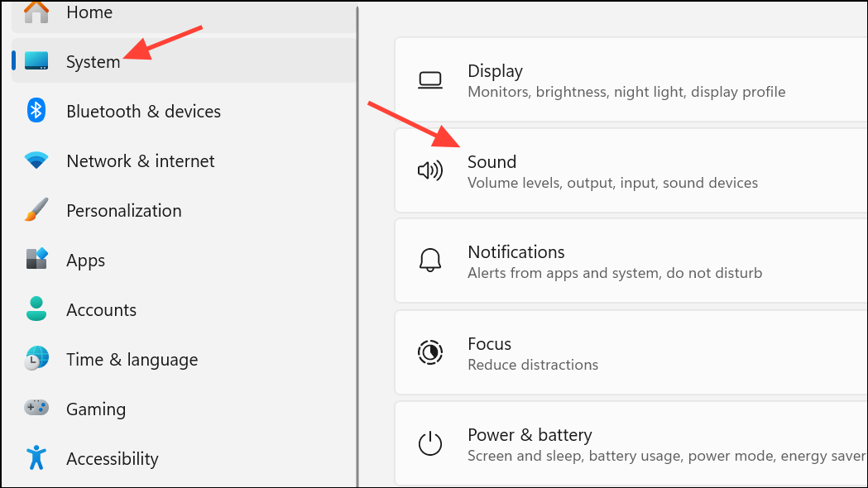This screenshot has height=488, width=868.
Task: Click the Power & battery icon
Action: coord(430,443)
